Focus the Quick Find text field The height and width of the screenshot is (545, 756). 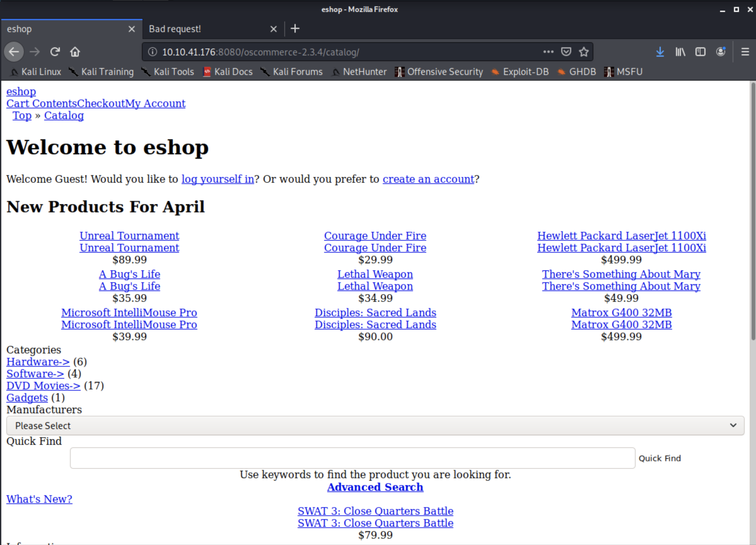[352, 458]
